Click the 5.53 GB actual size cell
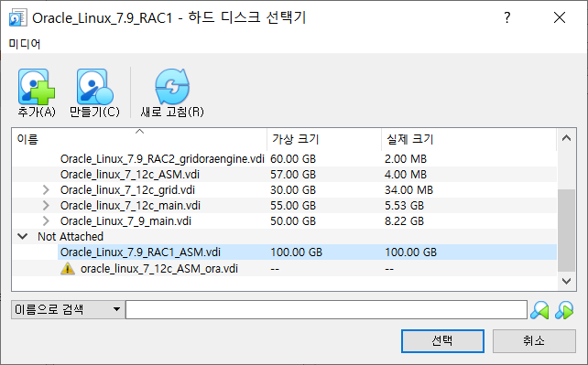The height and width of the screenshot is (365, 588). 404,206
